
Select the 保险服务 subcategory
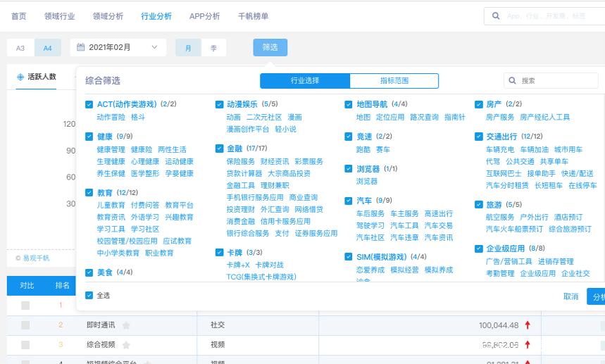point(240,161)
